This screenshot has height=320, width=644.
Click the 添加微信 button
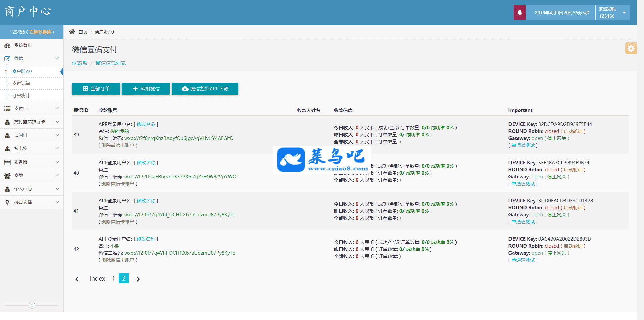click(x=146, y=89)
